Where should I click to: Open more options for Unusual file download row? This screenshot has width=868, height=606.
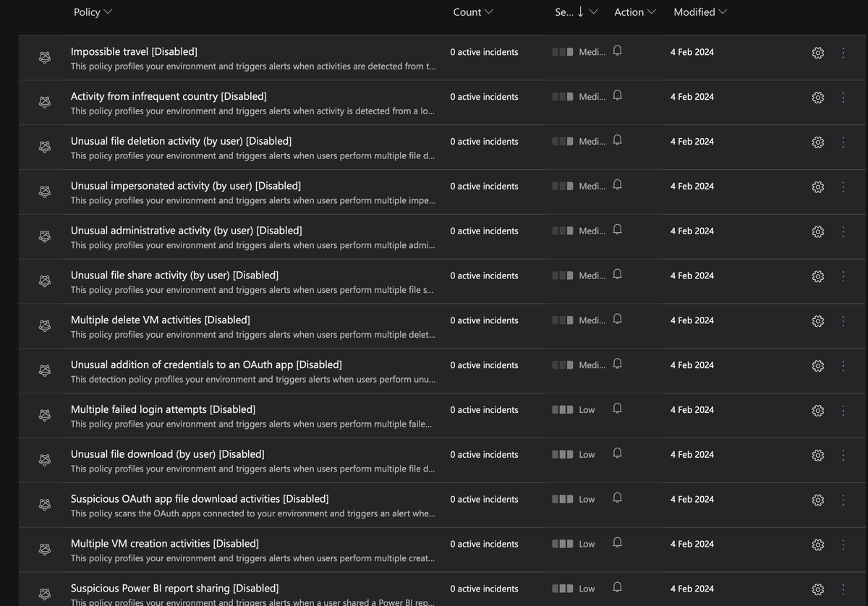coord(843,456)
